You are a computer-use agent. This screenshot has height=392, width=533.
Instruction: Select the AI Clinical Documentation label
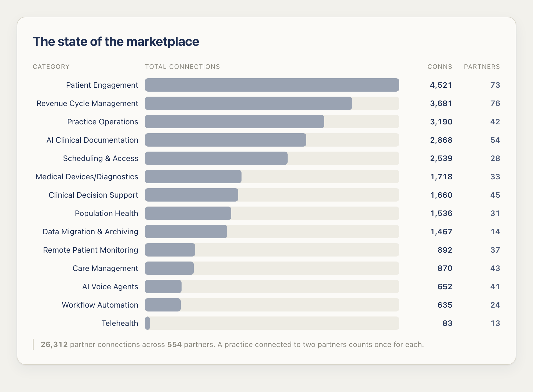click(x=92, y=140)
